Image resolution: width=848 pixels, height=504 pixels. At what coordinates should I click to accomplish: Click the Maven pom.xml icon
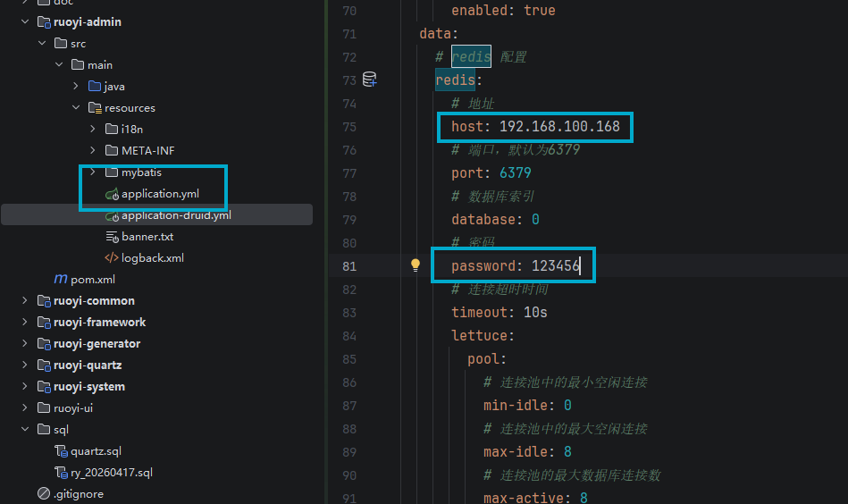[61, 279]
